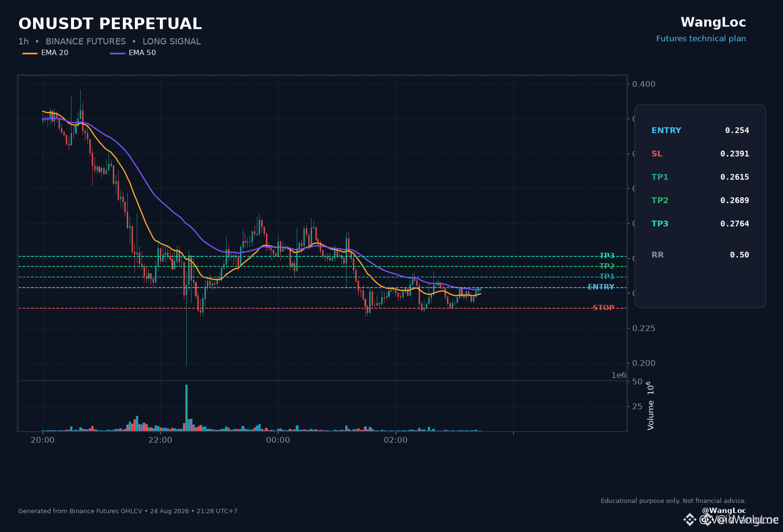Click the 20:00 time axis label
The height and width of the screenshot is (532, 783).
(x=43, y=440)
